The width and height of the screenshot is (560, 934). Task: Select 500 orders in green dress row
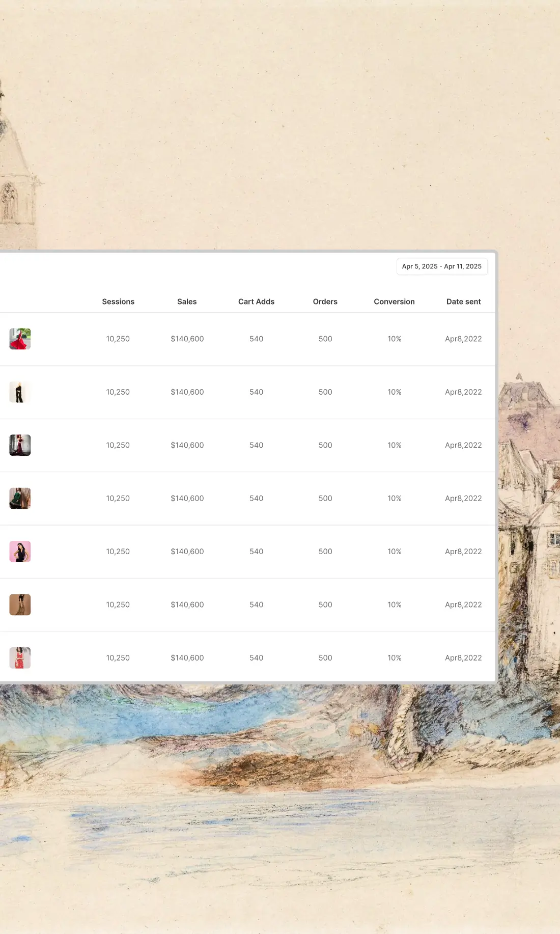(x=325, y=499)
